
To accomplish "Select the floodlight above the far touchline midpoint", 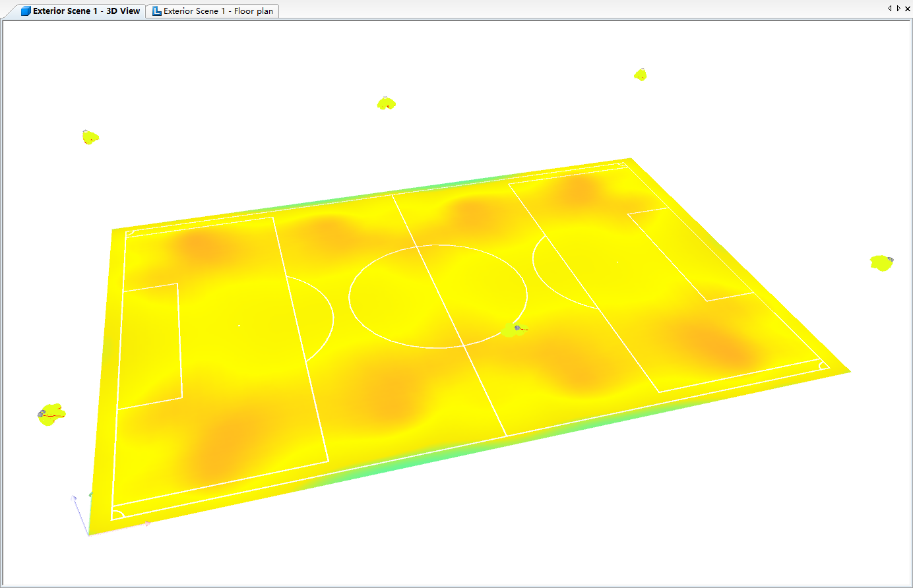I will (x=386, y=103).
